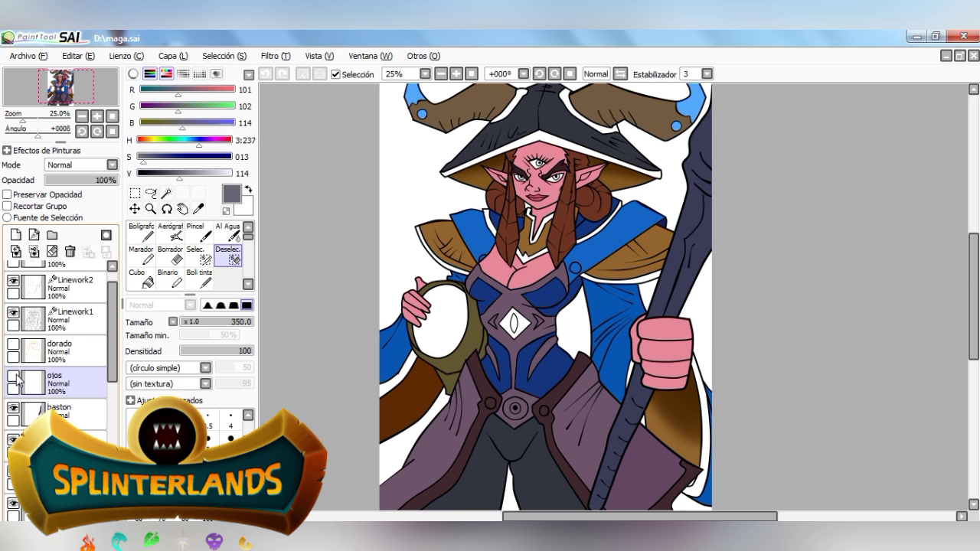Click the Normal view button in toolbar
This screenshot has height=551, width=980.
(x=596, y=74)
